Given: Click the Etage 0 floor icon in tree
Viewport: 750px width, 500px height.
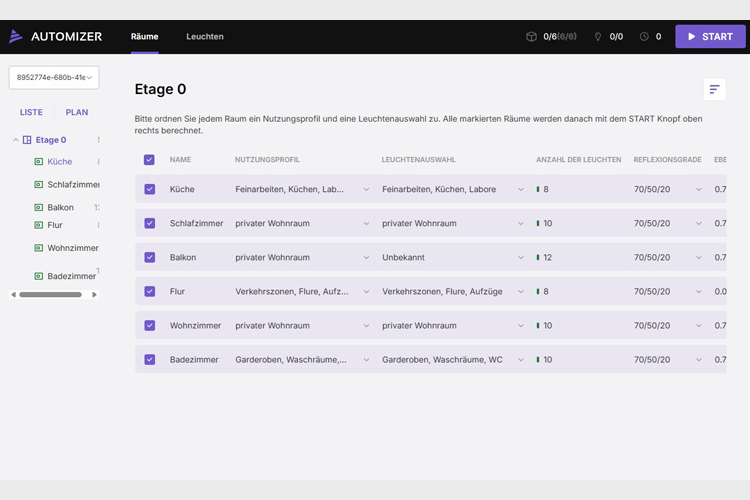Looking at the screenshot, I should coord(27,140).
